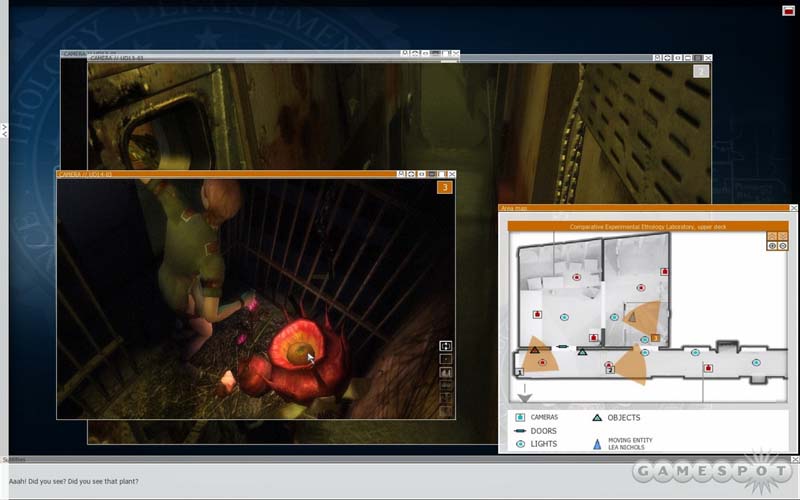Expand the left edge side panel arrow
This screenshot has width=800, height=500.
pyautogui.click(x=4, y=130)
